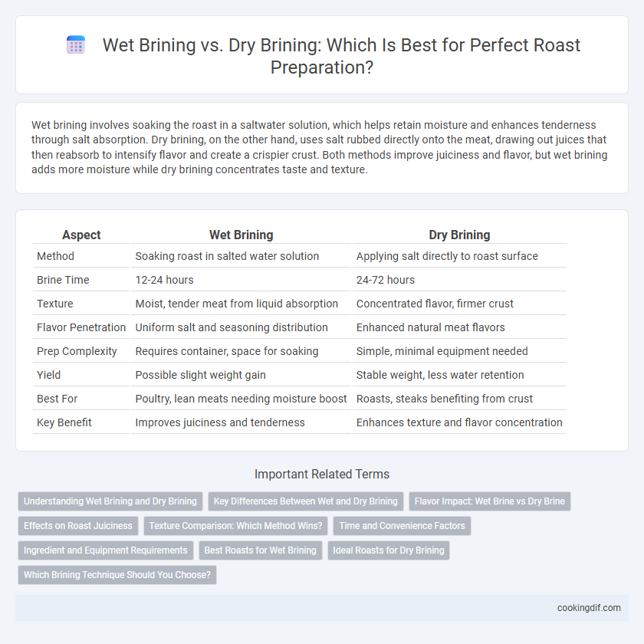Image resolution: width=644 pixels, height=644 pixels.
Task: Click the Dry Brining column header
Action: click(x=459, y=235)
